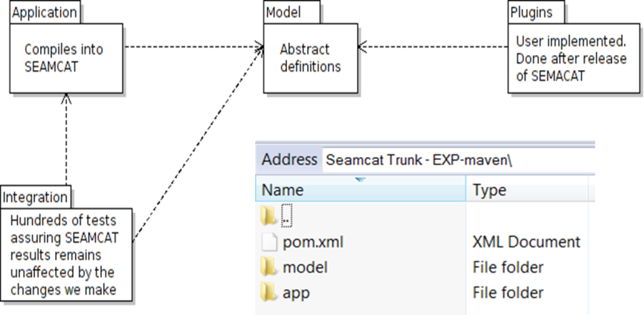Image resolution: width=644 pixels, height=315 pixels.
Task: Sort files by Type column header
Action: tap(527, 190)
